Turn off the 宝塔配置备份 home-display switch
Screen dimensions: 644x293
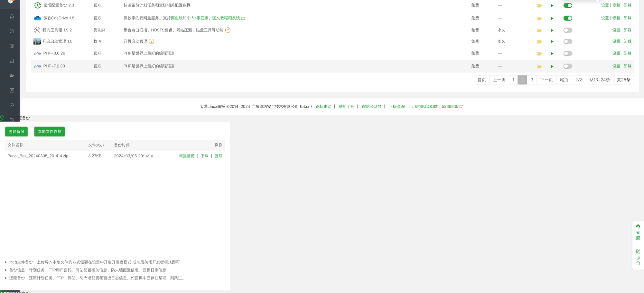(568, 5)
